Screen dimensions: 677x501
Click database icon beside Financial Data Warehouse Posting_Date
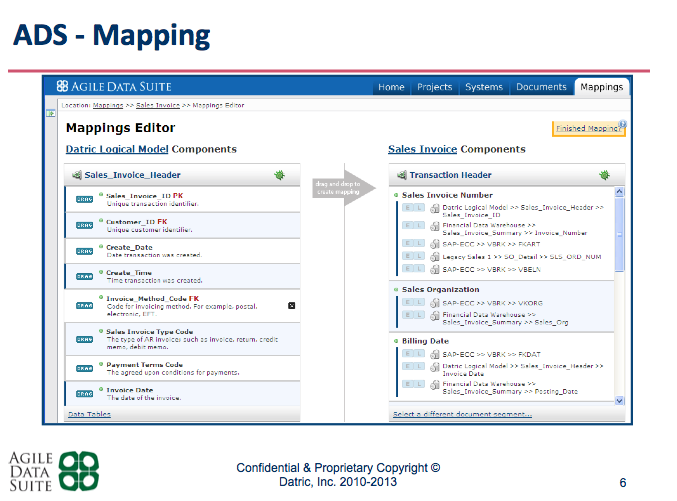[435, 384]
